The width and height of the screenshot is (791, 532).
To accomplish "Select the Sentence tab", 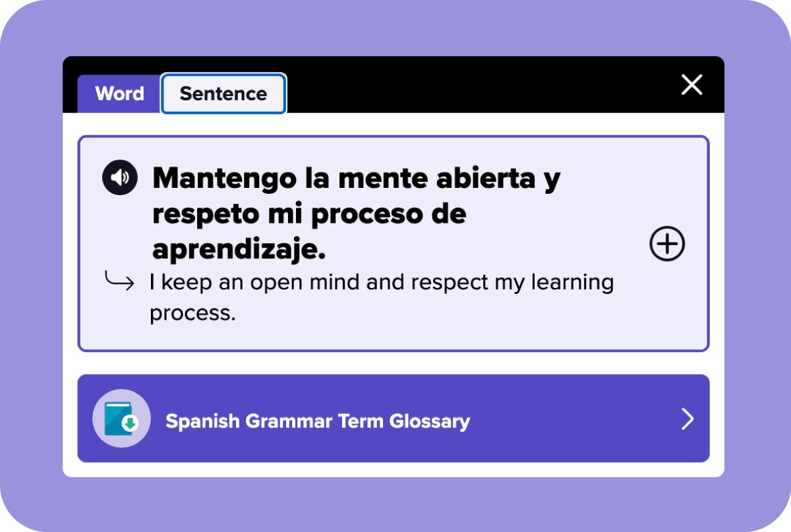I will (x=223, y=94).
